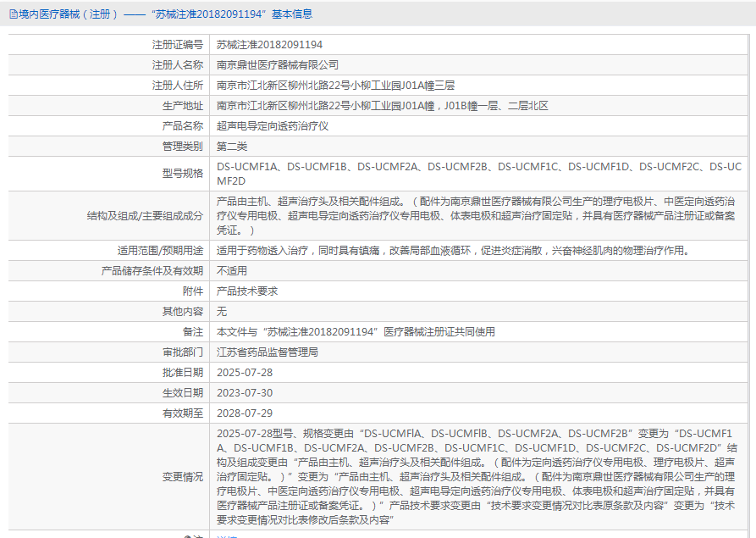Select the 生效日期 label
This screenshot has width=756, height=538.
click(183, 392)
